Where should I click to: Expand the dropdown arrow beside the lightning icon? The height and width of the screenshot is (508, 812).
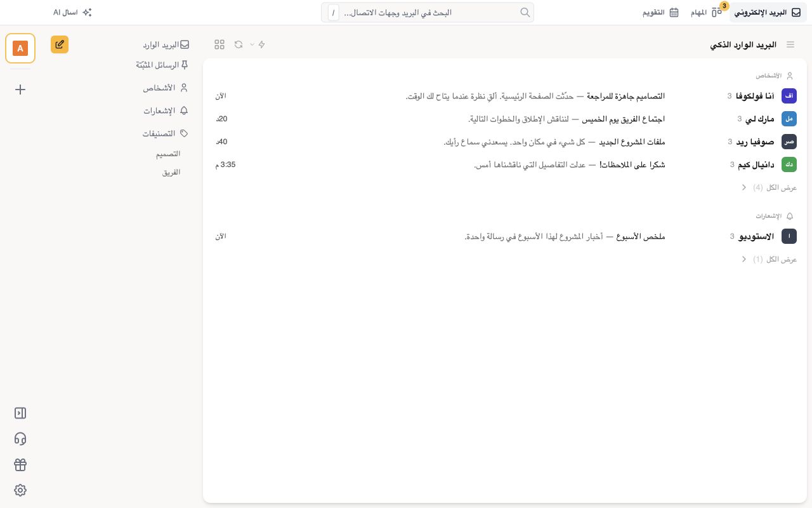252,44
